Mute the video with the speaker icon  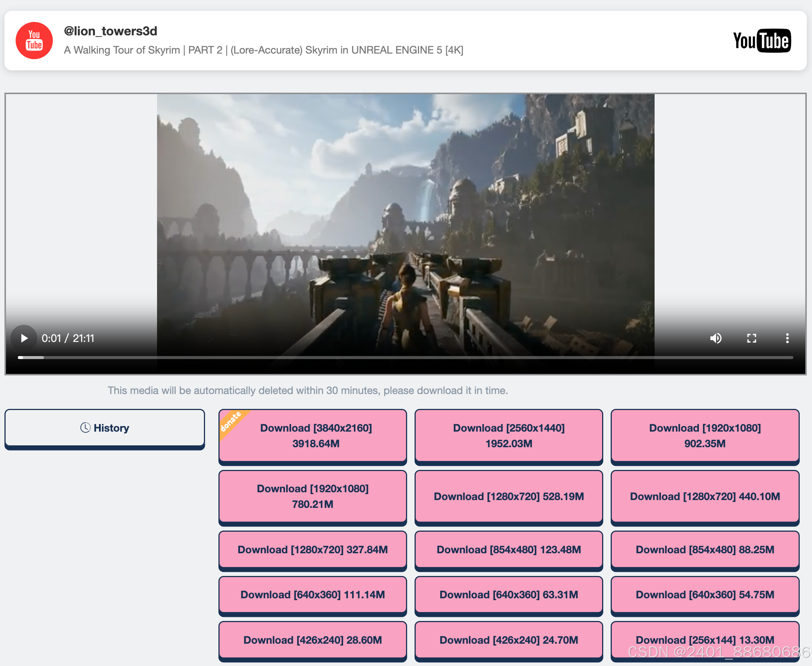pos(716,338)
